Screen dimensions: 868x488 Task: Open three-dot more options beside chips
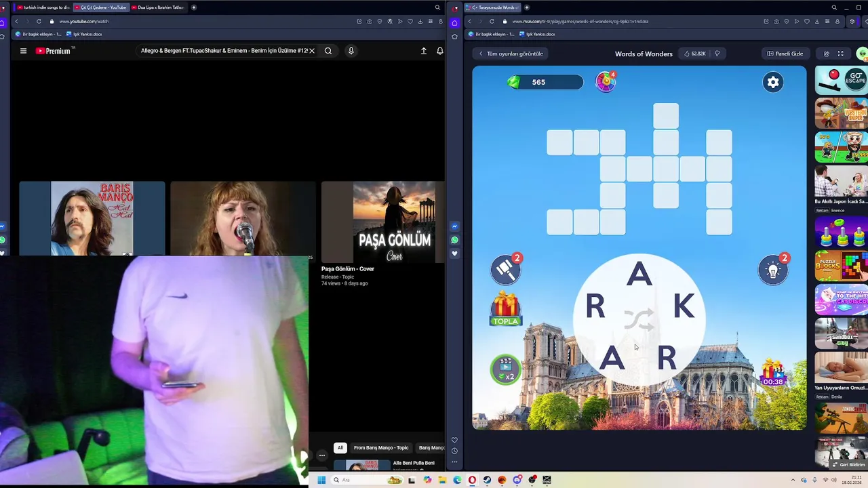(x=322, y=455)
